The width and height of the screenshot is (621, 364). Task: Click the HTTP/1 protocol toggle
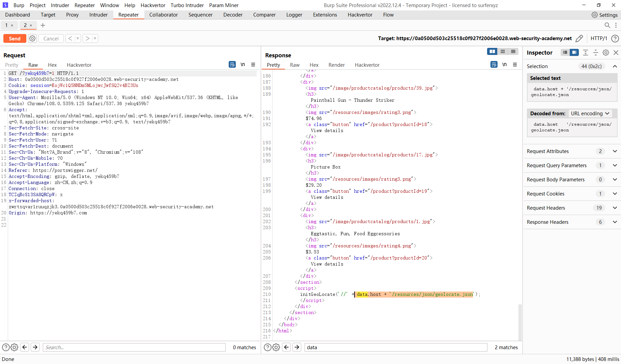(599, 38)
